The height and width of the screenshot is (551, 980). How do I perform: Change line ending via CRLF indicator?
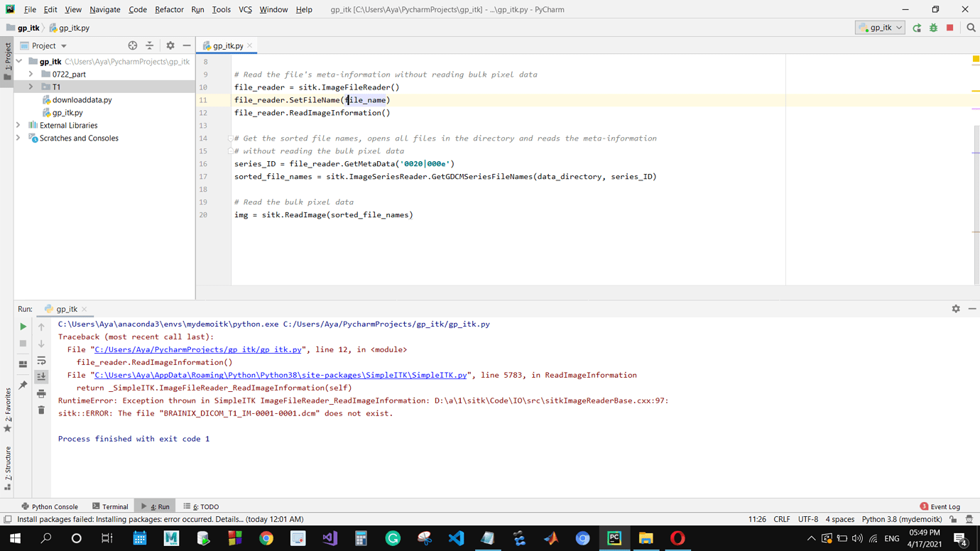(x=782, y=519)
